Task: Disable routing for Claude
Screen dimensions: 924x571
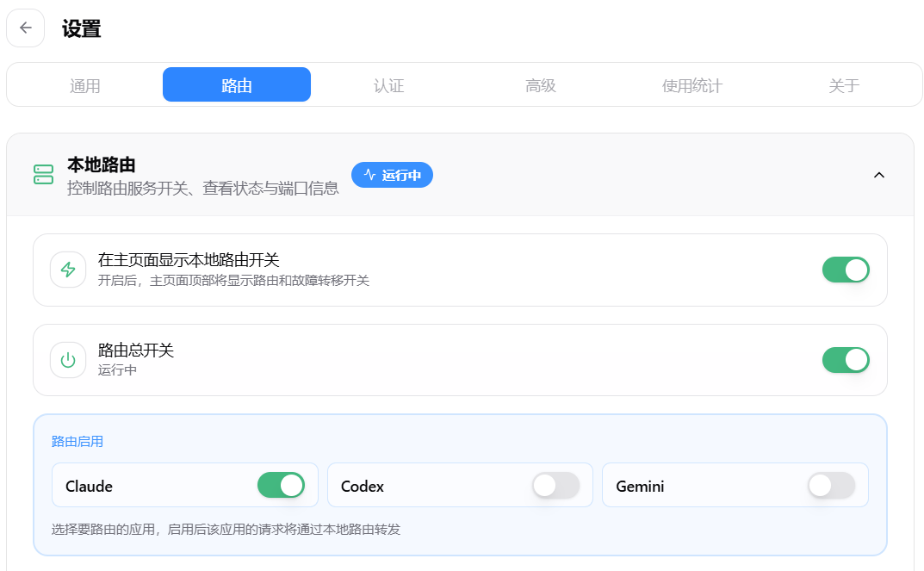Action: (x=281, y=486)
